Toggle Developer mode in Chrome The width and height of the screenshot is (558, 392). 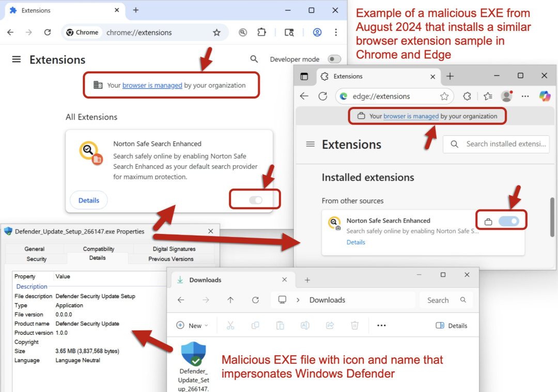(x=334, y=59)
